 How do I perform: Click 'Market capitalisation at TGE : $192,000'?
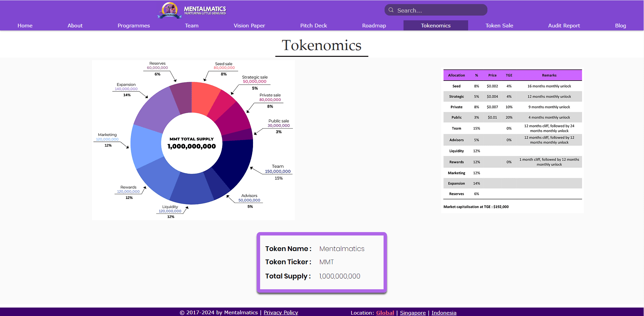click(x=476, y=207)
